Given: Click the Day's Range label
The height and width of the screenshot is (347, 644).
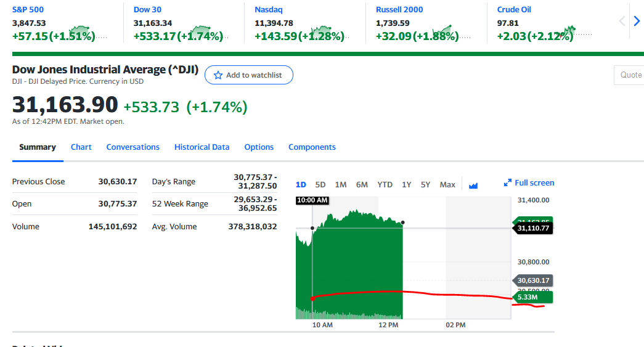Looking at the screenshot, I should coord(174,181).
